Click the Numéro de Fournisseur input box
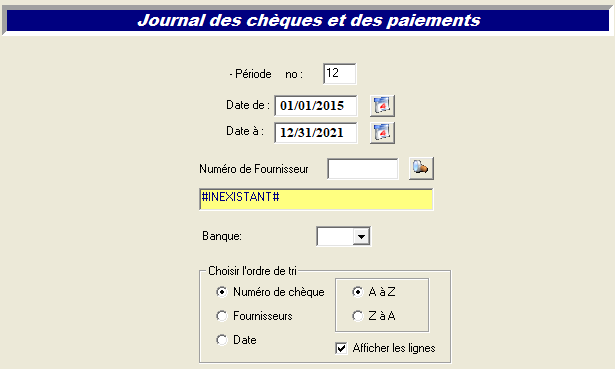 363,169
